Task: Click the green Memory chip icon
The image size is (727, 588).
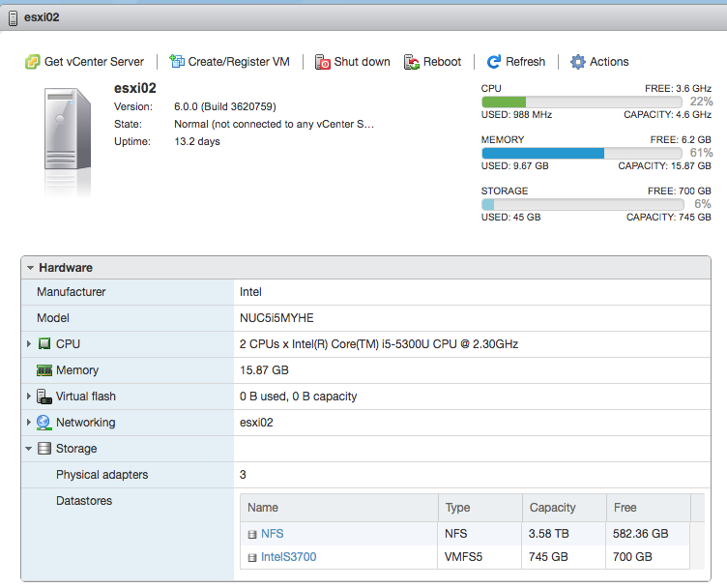Action: coord(44,370)
